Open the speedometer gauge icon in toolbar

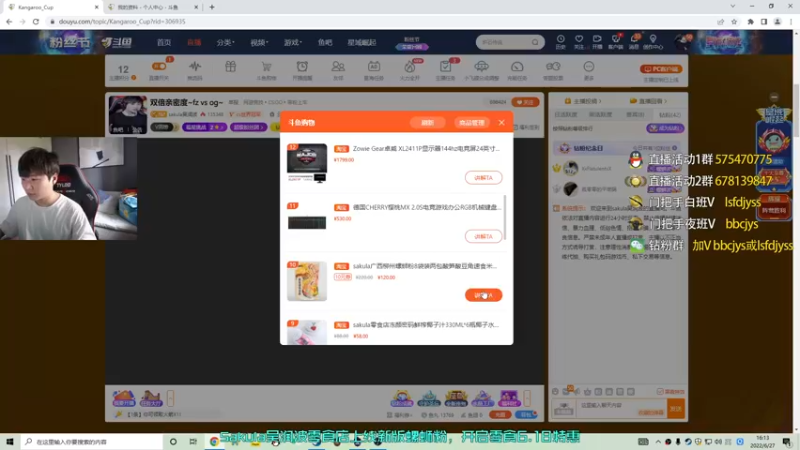coord(517,66)
